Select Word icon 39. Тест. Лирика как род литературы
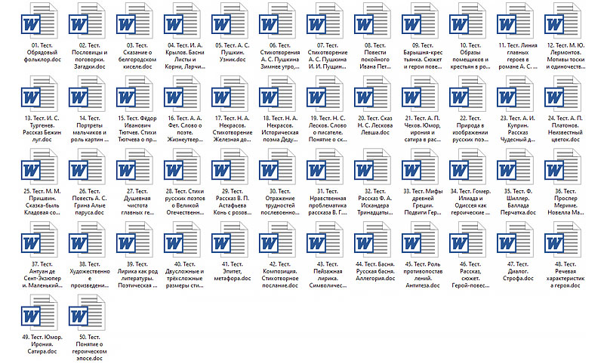Image resolution: width=604 pixels, height=364 pixels. [134, 239]
